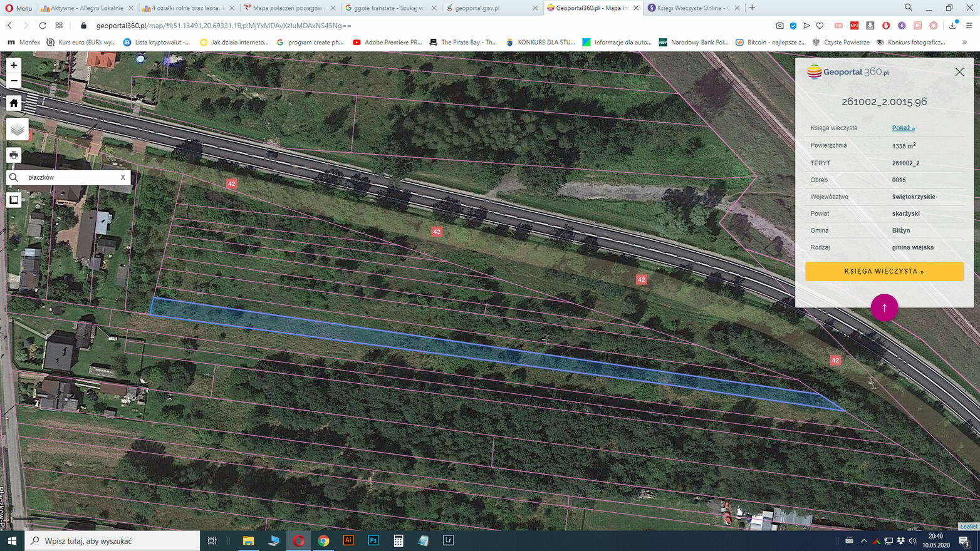The height and width of the screenshot is (551, 980).
Task: Open Photoshop from the taskbar
Action: click(373, 540)
